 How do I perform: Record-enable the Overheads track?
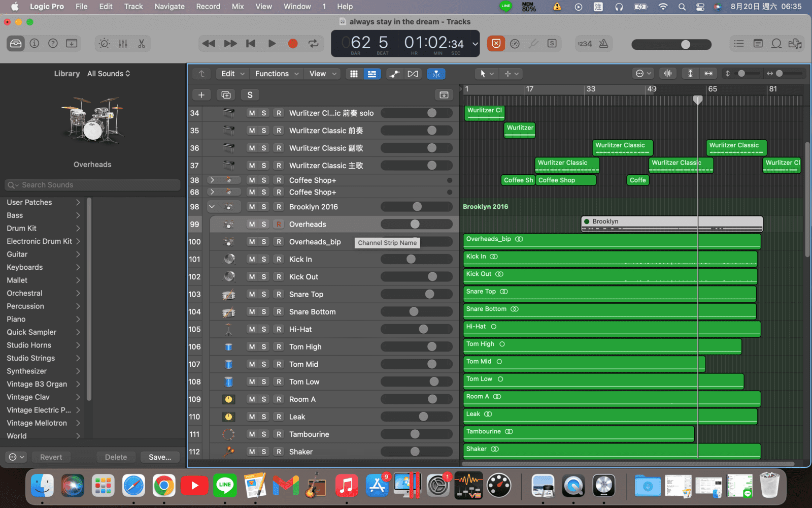pos(278,224)
